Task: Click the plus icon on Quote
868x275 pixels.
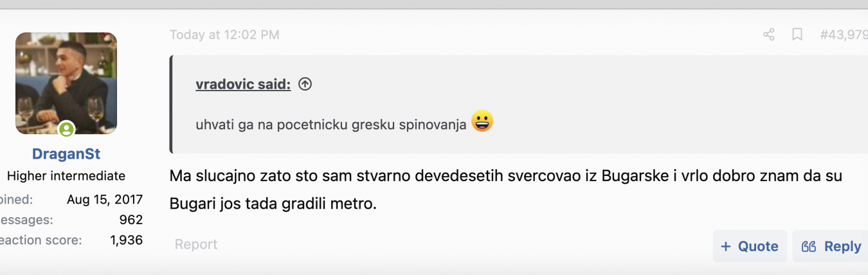Action: coord(726,247)
